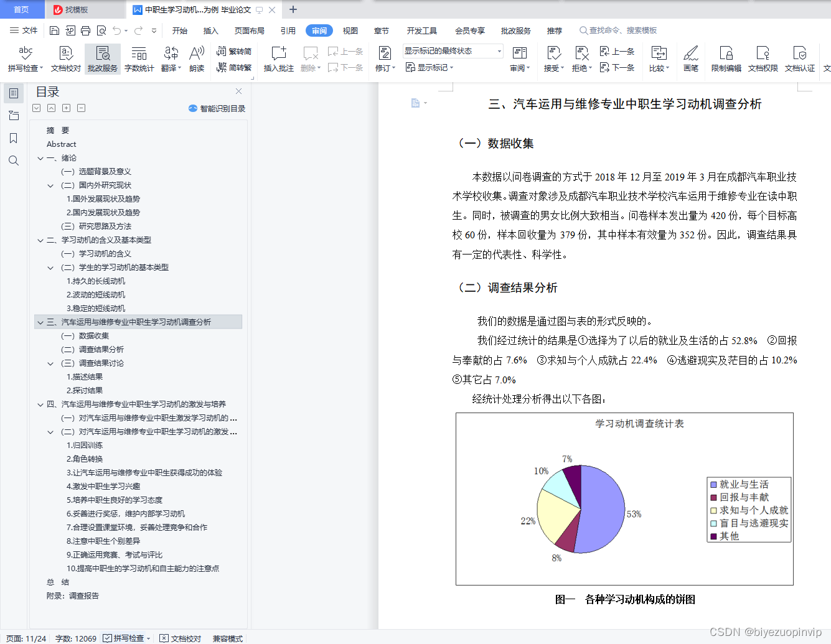Insert a comment with 插入批注
Screen dimensions: 831x644
[278, 59]
